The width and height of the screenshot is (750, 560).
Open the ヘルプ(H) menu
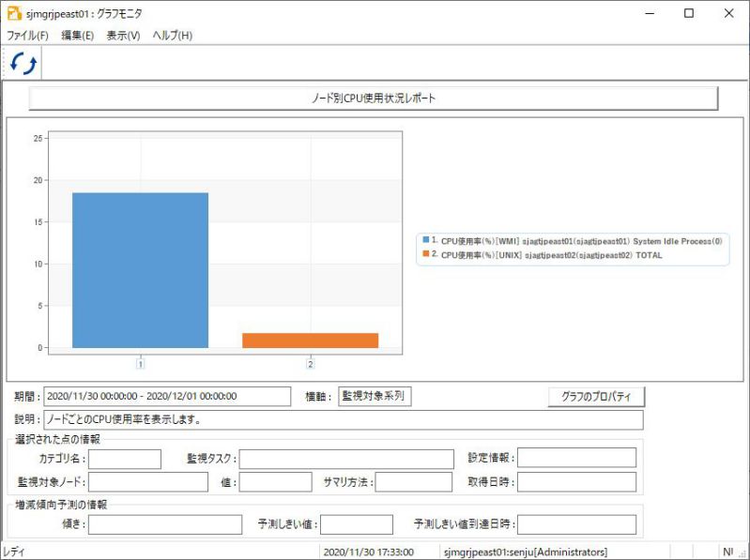172,36
